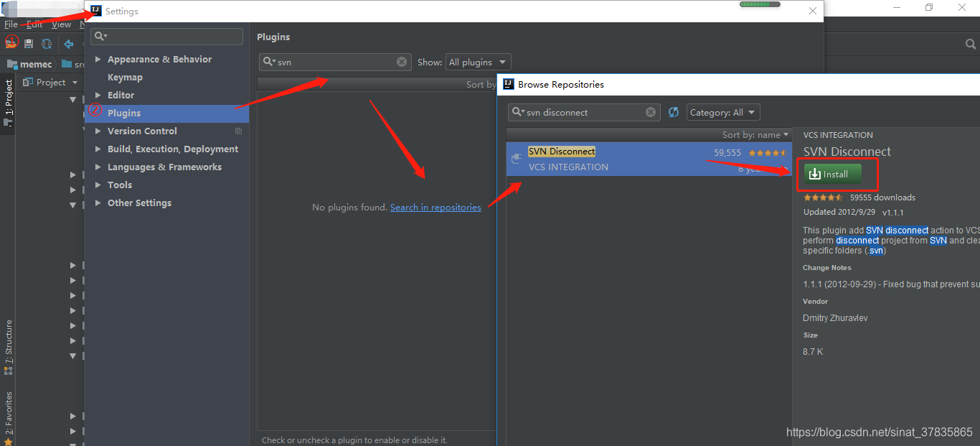
Task: Click the 'No plugins found.' message
Action: tap(349, 207)
